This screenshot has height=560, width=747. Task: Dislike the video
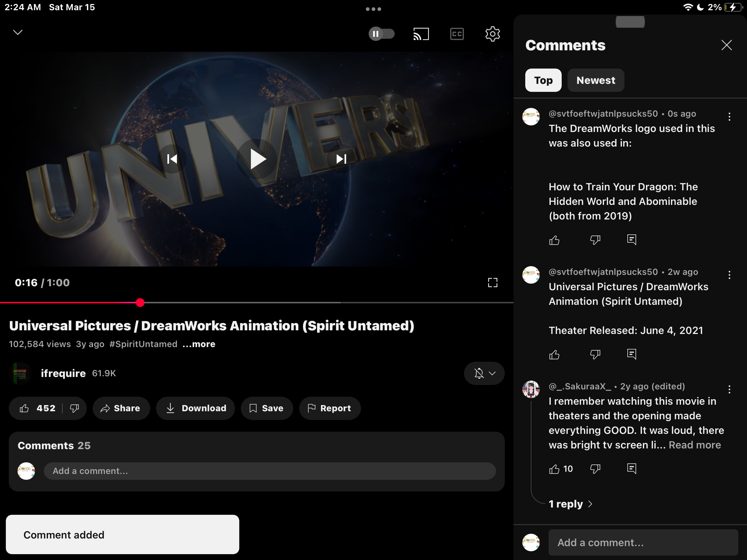(74, 408)
